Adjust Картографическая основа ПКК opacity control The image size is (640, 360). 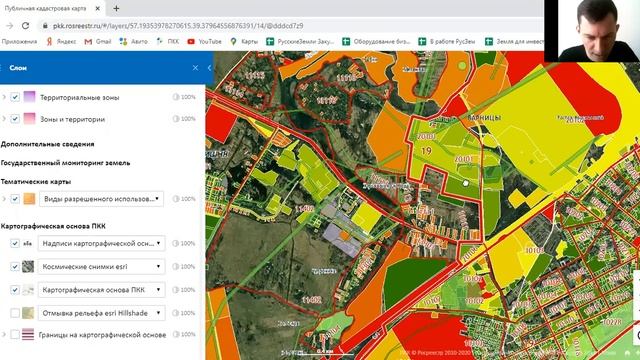tap(184, 290)
